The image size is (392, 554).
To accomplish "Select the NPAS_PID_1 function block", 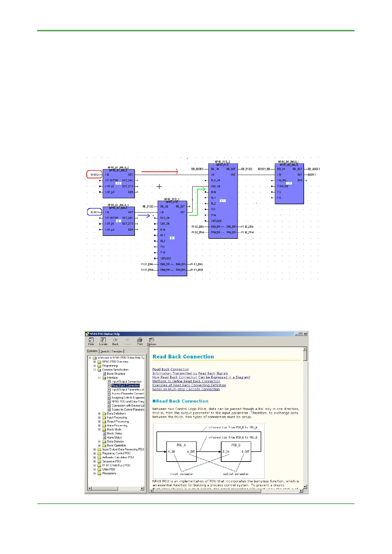I will click(172, 239).
